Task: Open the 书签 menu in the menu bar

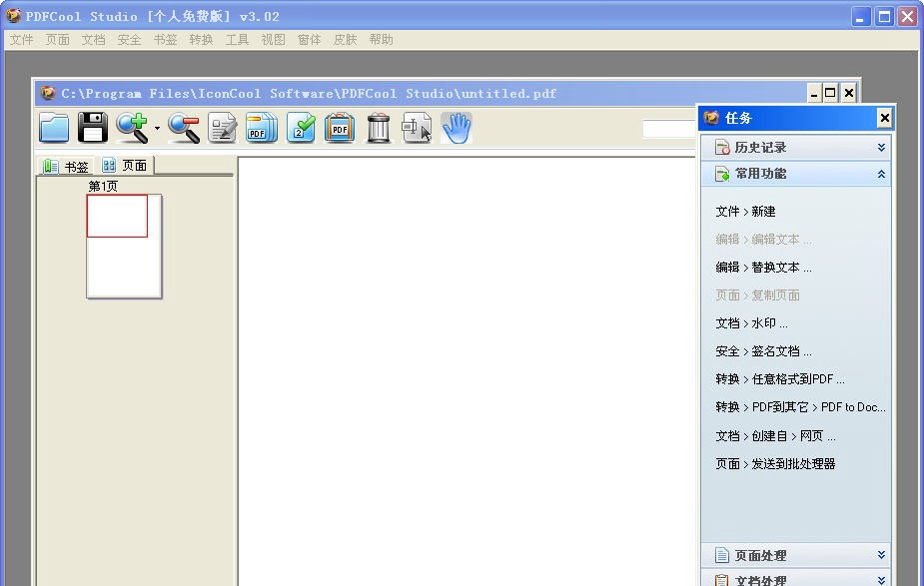Action: click(x=165, y=40)
